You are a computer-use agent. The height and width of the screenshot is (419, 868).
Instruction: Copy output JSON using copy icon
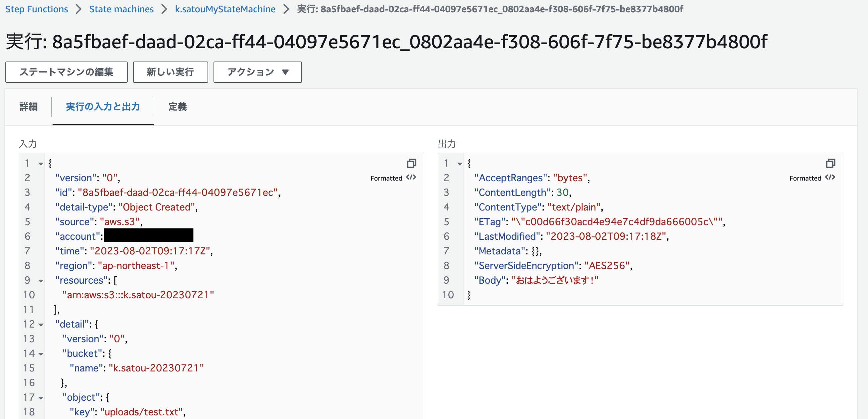[x=831, y=164]
